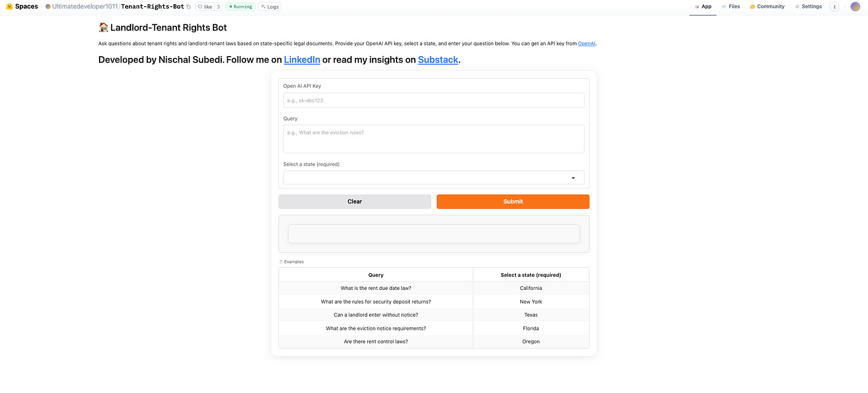Viewport: 868px width, 393px height.
Task: Go to the Settings tab
Action: (x=808, y=7)
